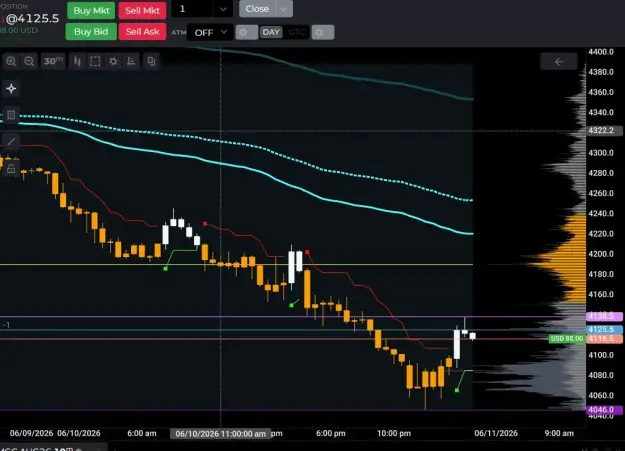Click the 4138.5 purple price label
The height and width of the screenshot is (451, 625).
coord(604,316)
